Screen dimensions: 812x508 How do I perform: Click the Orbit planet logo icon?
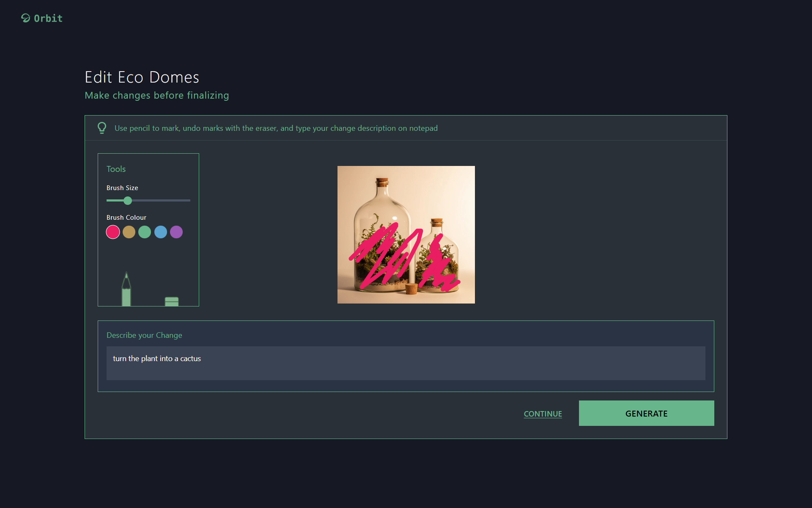pyautogui.click(x=26, y=18)
